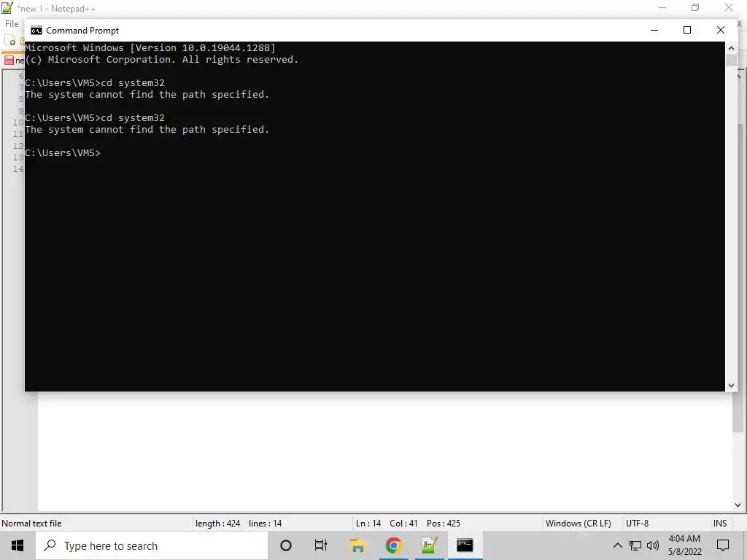Click the '(c) Microsoft Corporation' line
The width and height of the screenshot is (747, 560).
pos(161,60)
